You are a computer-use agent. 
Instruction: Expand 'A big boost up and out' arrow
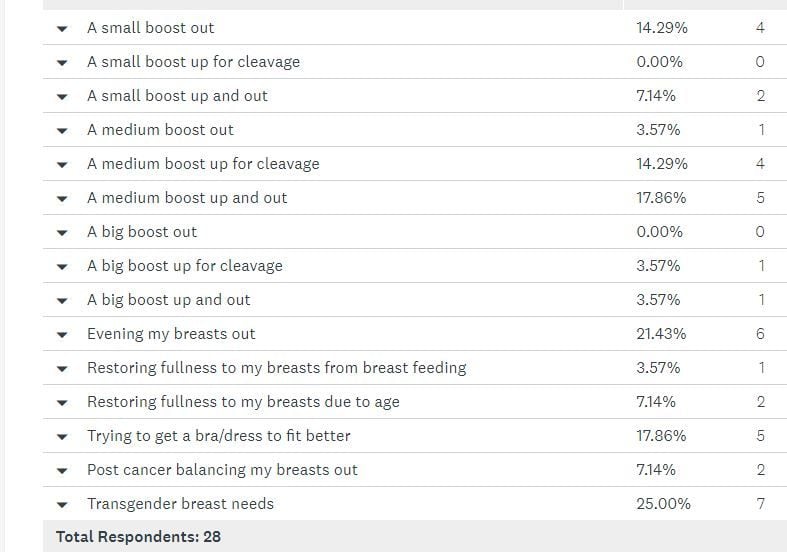pos(62,301)
